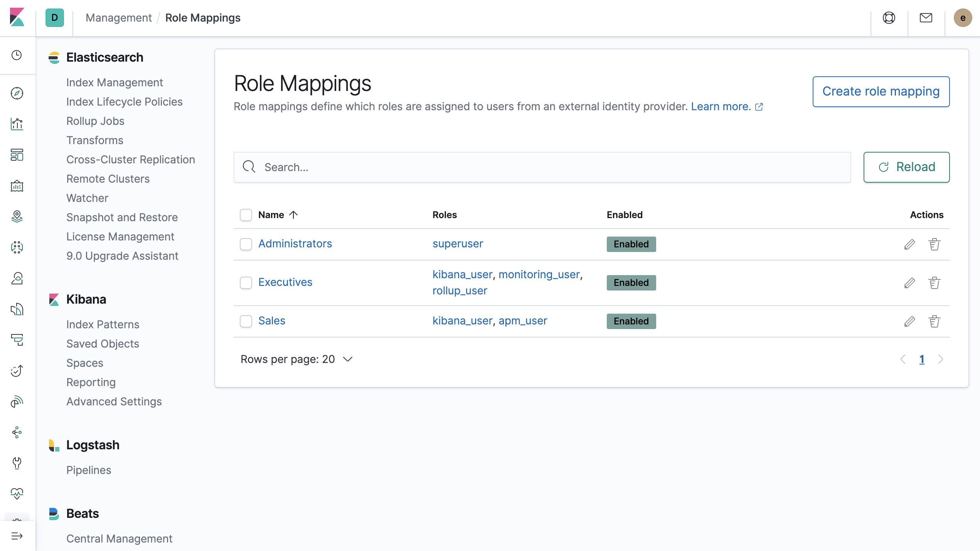Check the Administrators row checkbox

click(x=246, y=244)
